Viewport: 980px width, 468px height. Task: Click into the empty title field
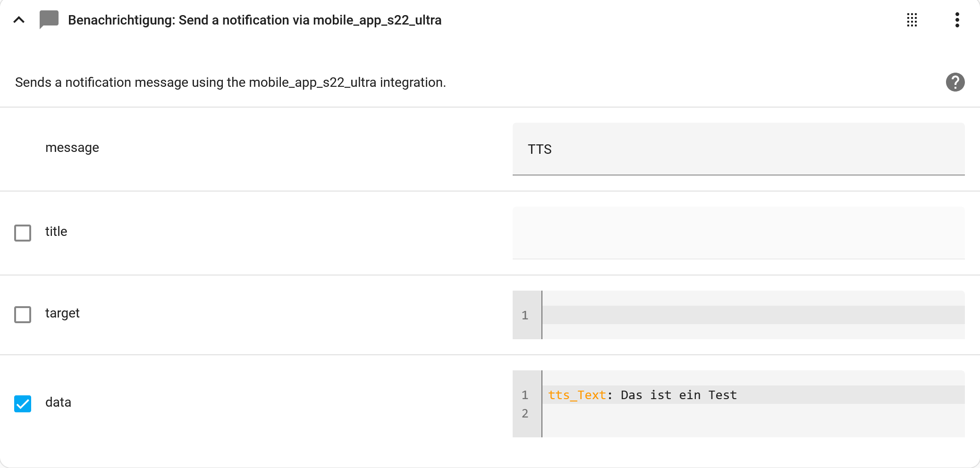[x=738, y=233]
